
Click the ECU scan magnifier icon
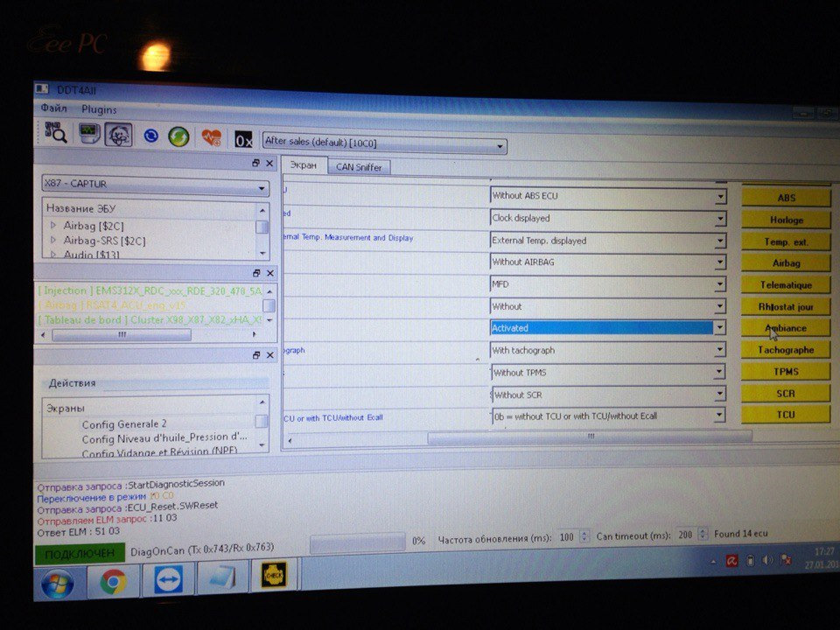coord(56,132)
